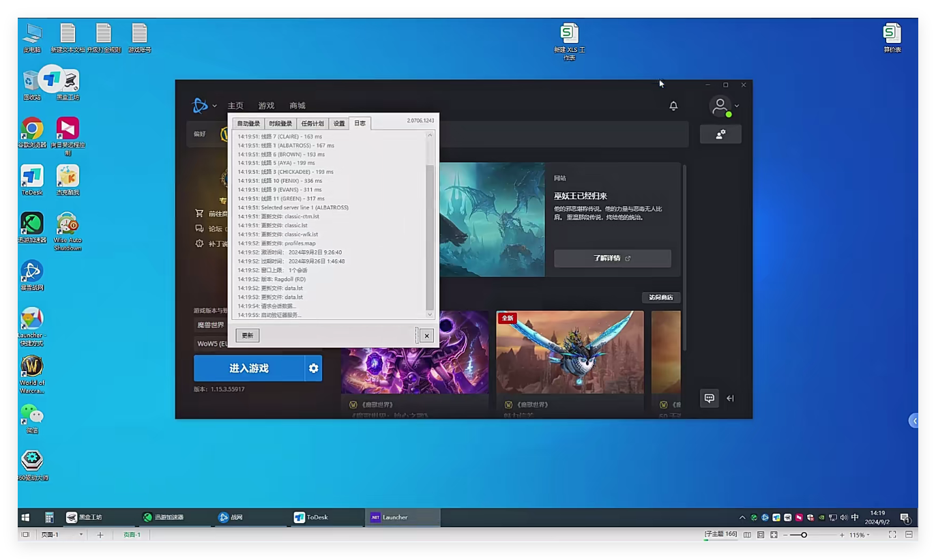The height and width of the screenshot is (560, 936).
Task: Open the WoW5 region dropdown
Action: (x=211, y=344)
